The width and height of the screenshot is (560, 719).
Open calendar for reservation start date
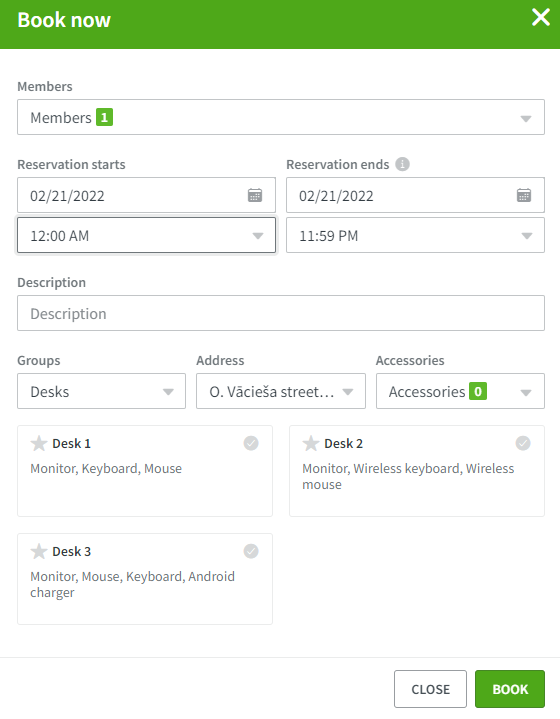255,195
